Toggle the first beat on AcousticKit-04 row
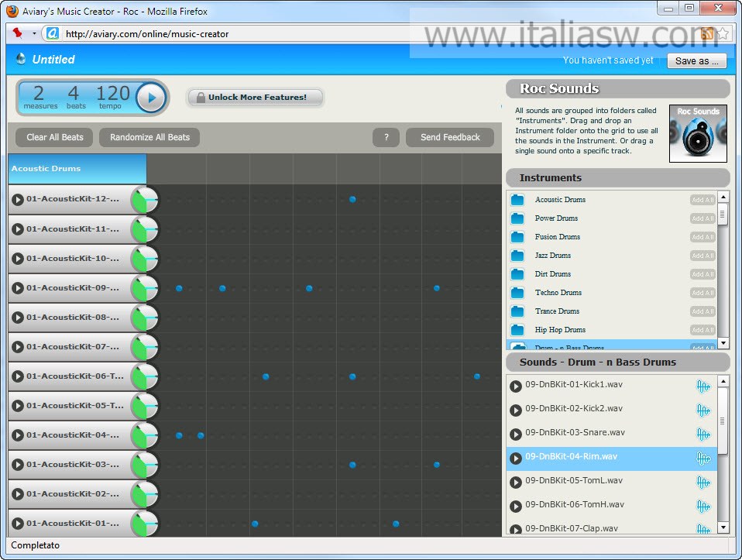The width and height of the screenshot is (742, 560). pyautogui.click(x=179, y=435)
